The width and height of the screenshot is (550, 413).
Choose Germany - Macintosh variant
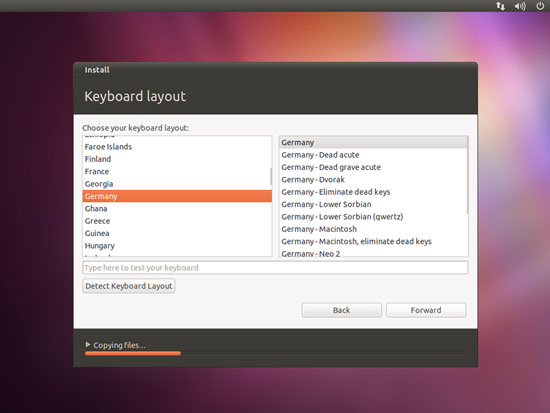[x=373, y=229]
